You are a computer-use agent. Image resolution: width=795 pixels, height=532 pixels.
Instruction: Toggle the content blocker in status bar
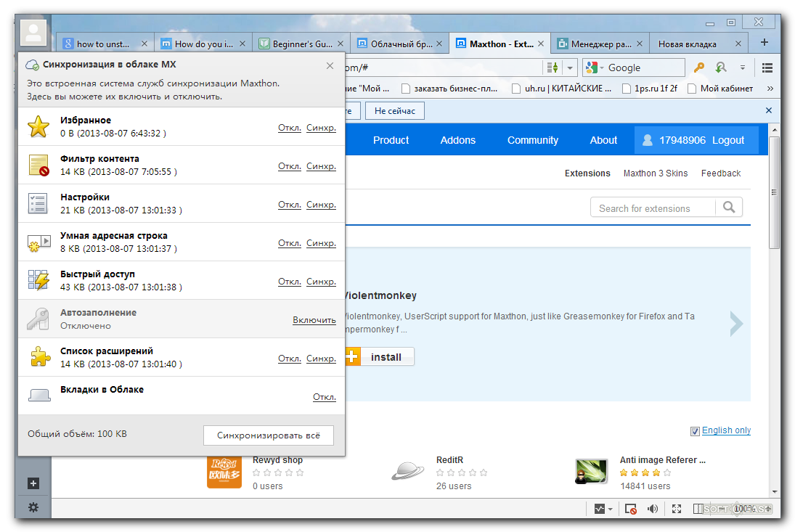click(x=630, y=509)
